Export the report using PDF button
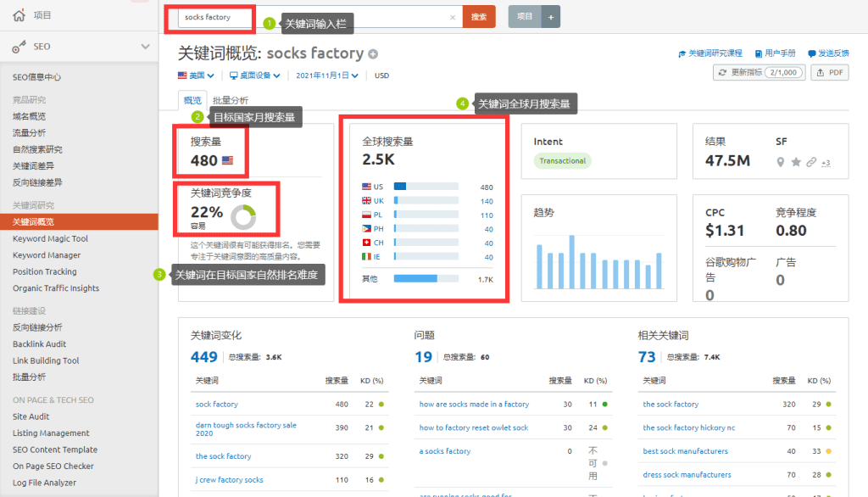This screenshot has width=868, height=497. pyautogui.click(x=830, y=73)
